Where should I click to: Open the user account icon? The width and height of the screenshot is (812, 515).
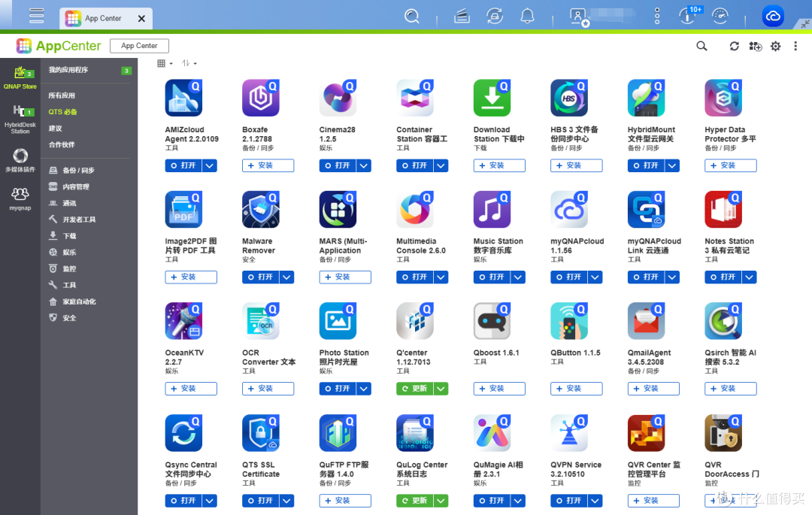pos(578,17)
